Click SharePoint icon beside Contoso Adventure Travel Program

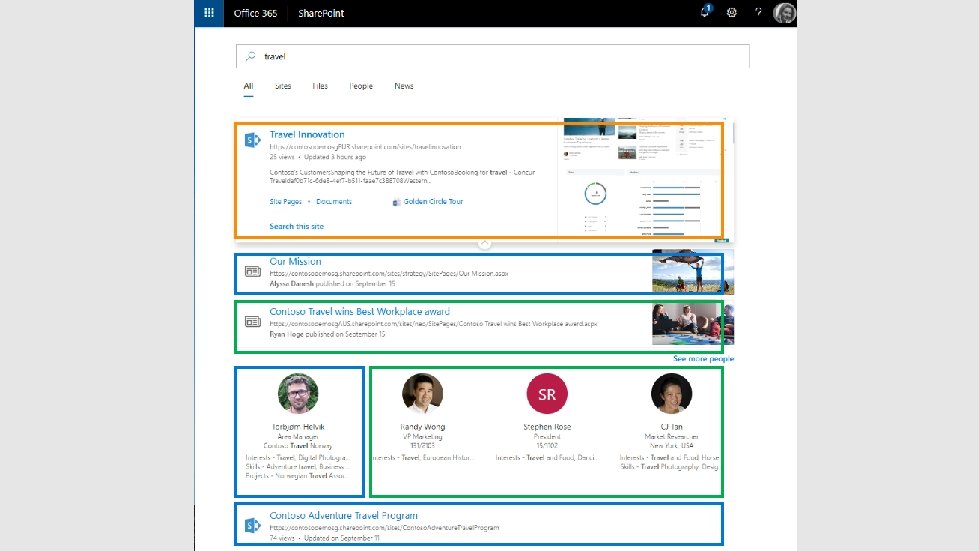pos(252,525)
